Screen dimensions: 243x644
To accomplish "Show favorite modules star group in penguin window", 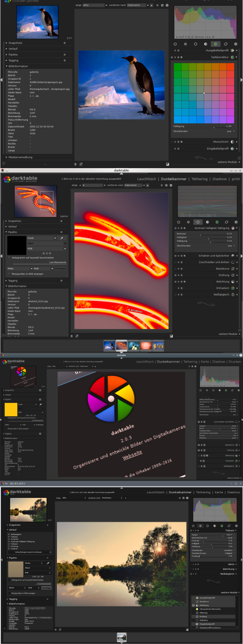I will (x=185, y=44).
